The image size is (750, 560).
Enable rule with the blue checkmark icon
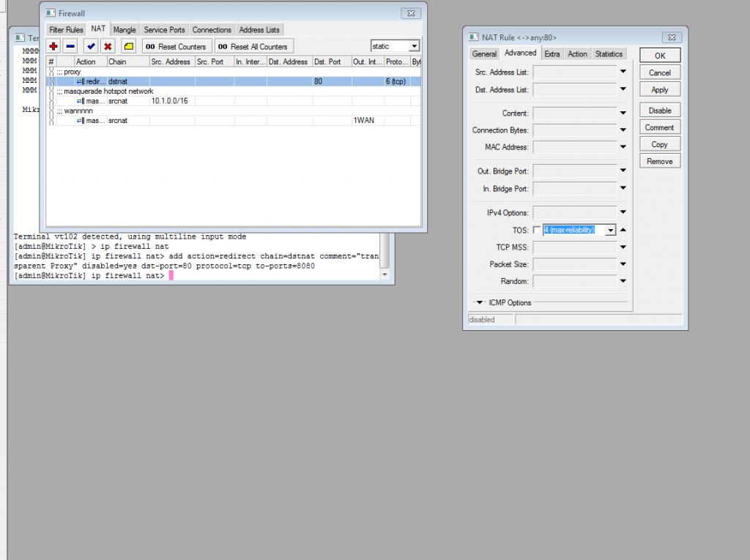pos(91,46)
